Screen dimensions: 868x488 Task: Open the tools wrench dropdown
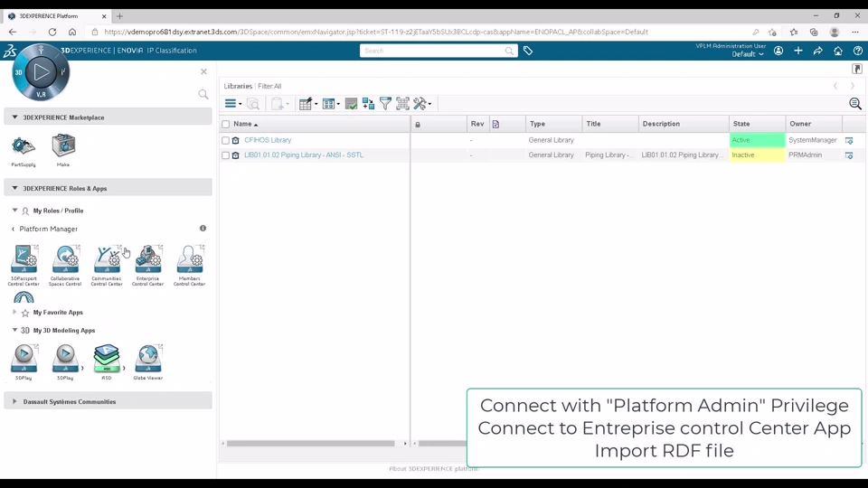click(422, 103)
